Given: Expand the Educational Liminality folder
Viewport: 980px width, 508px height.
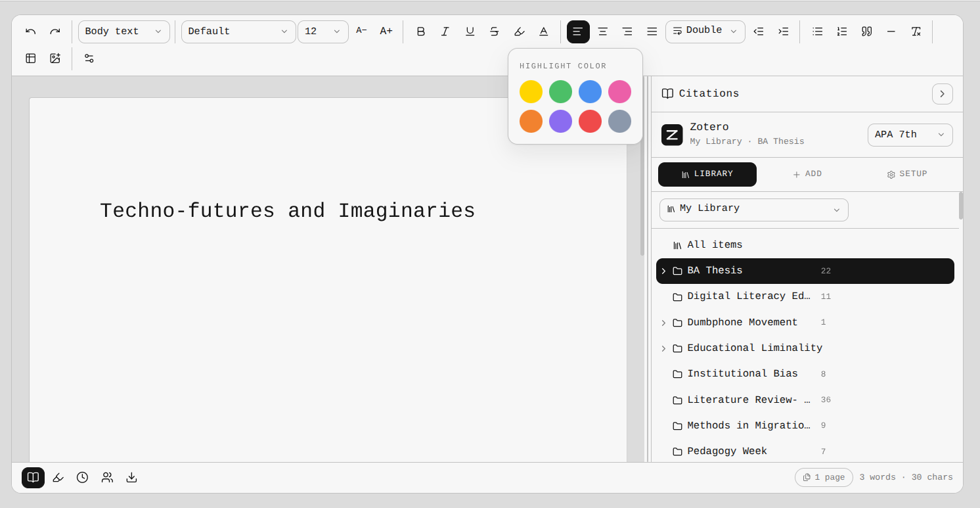Looking at the screenshot, I should click(663, 348).
